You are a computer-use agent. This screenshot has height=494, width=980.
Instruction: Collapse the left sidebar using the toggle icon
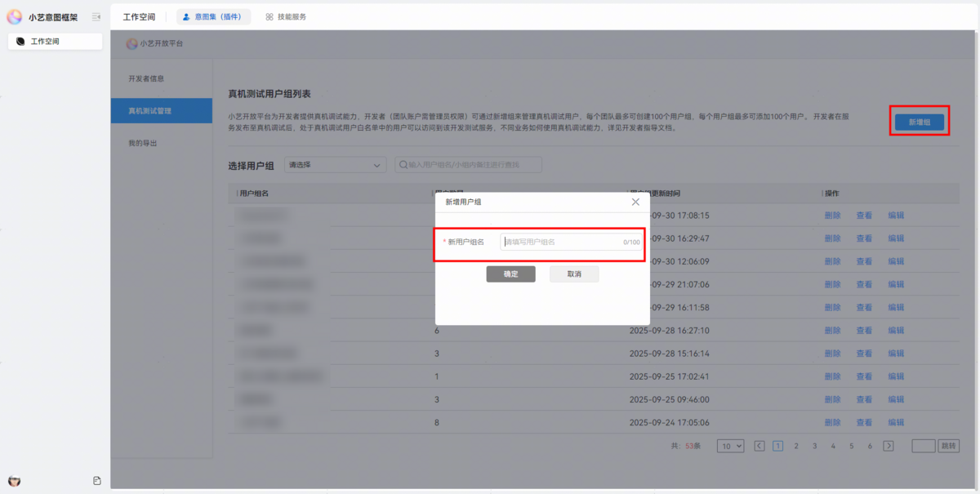point(96,16)
